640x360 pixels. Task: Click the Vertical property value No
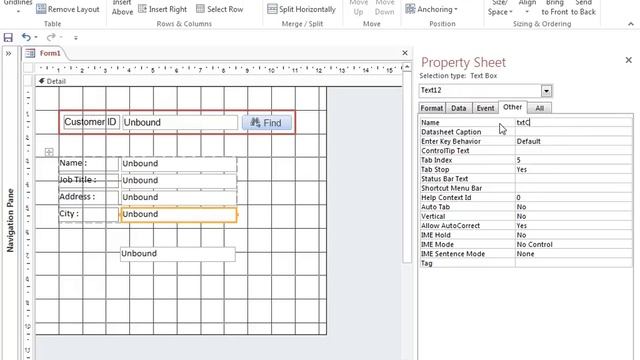tap(573, 216)
